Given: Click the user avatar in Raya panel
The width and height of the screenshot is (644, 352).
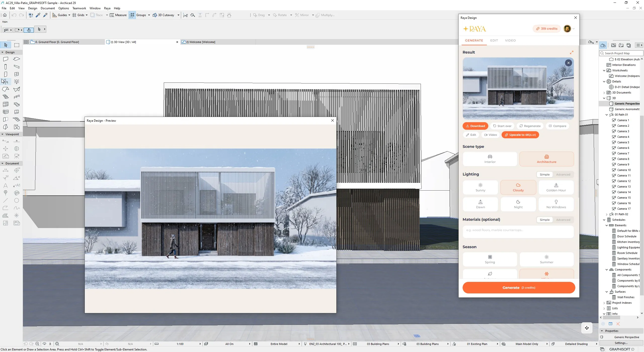Looking at the screenshot, I should point(567,29).
